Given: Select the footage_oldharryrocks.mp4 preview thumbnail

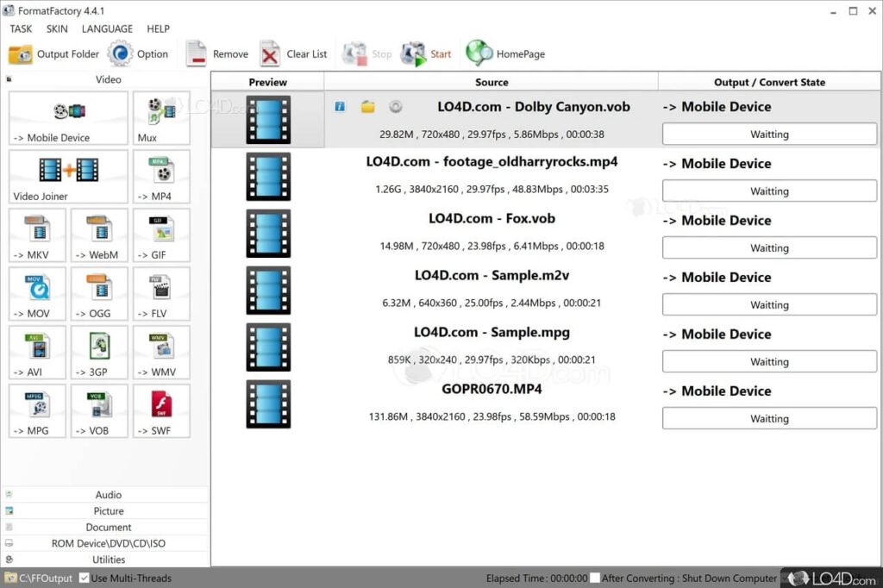Looking at the screenshot, I should point(268,176).
